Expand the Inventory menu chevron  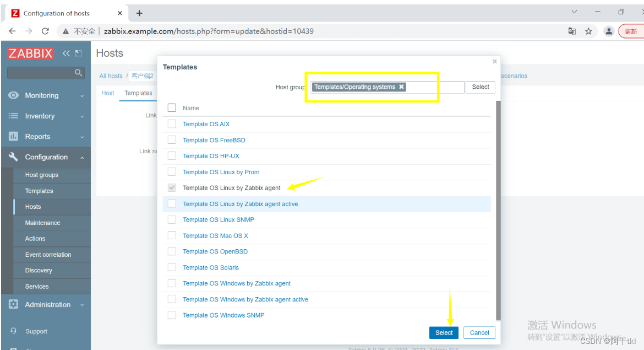pyautogui.click(x=82, y=116)
